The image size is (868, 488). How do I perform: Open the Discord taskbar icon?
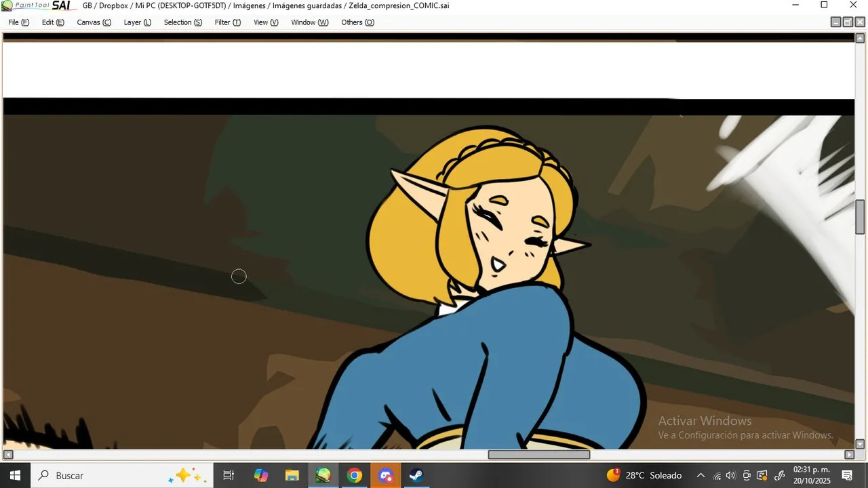point(385,475)
